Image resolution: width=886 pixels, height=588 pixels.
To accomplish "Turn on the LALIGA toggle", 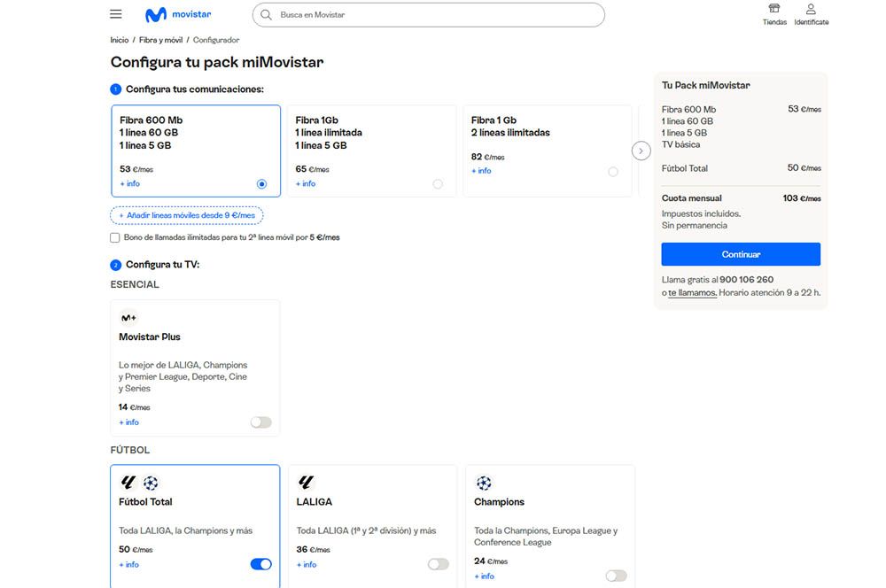I will [439, 564].
